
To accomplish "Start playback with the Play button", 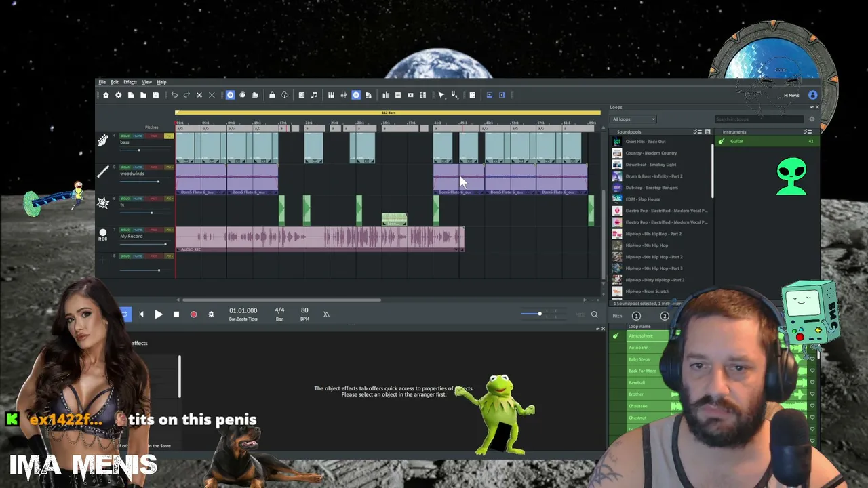I will pyautogui.click(x=159, y=314).
